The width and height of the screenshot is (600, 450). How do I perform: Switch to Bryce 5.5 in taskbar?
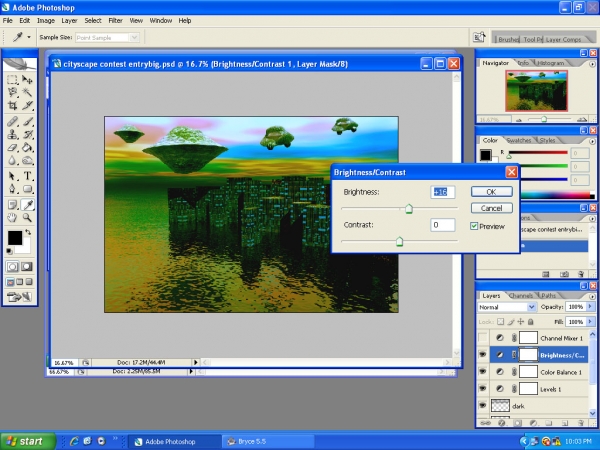[269, 442]
